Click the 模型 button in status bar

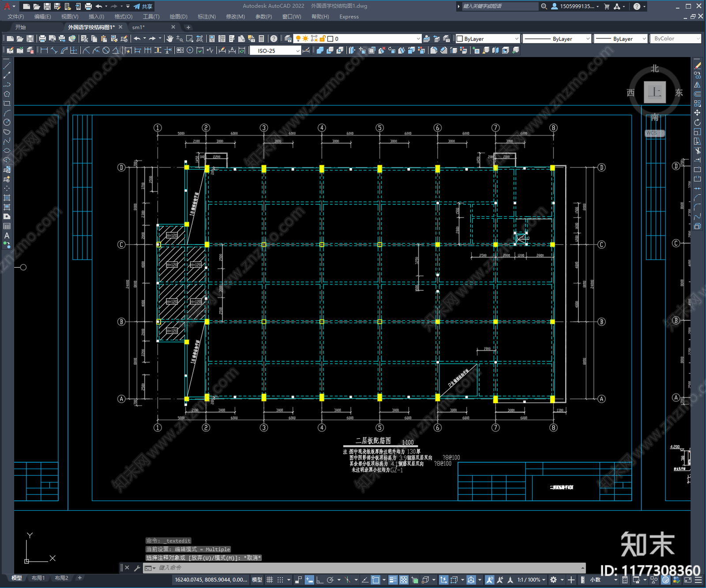257,580
